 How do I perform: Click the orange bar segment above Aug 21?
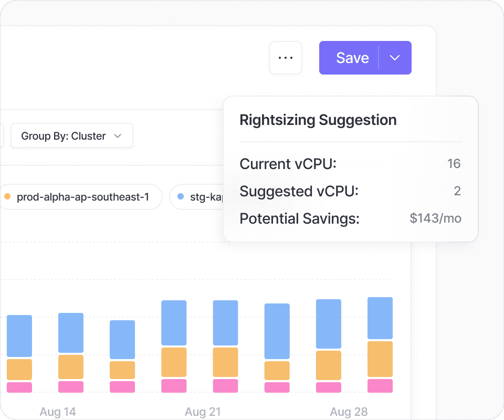click(225, 362)
